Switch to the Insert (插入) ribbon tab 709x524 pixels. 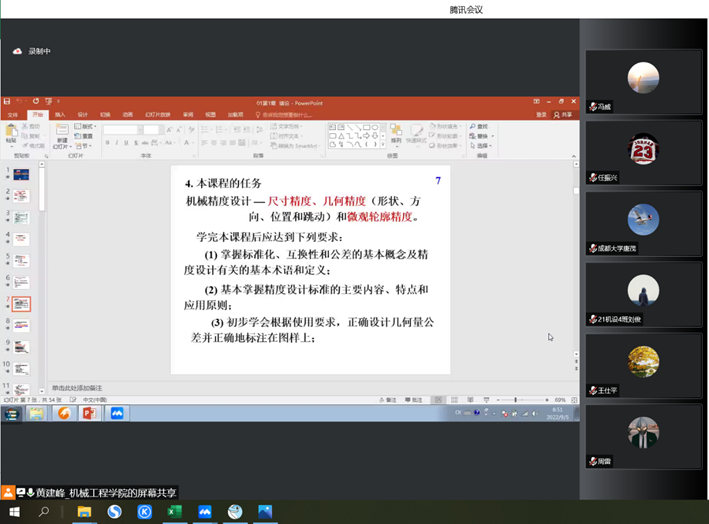click(60, 115)
